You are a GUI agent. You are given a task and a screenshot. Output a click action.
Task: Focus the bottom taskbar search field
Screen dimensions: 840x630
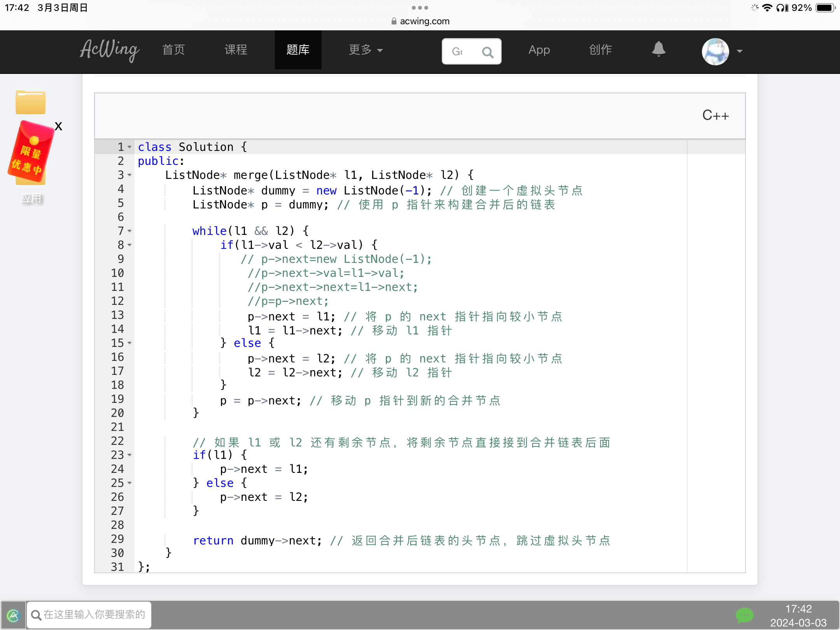click(x=93, y=615)
